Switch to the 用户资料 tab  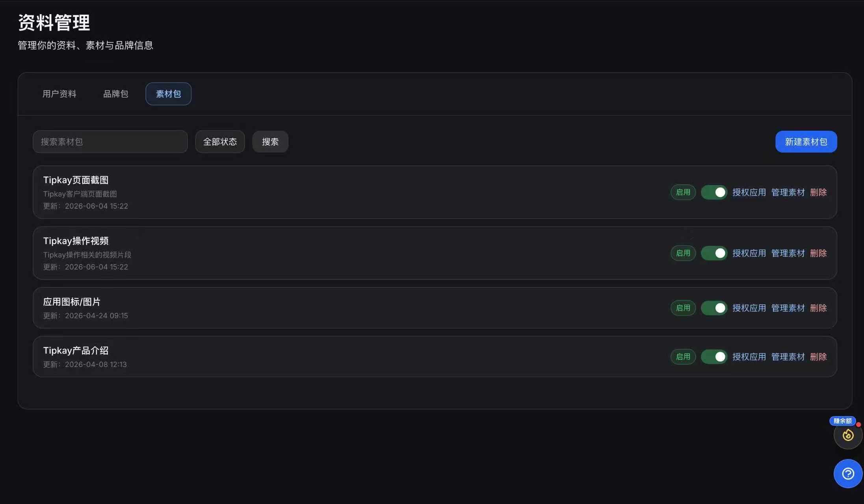tap(59, 94)
